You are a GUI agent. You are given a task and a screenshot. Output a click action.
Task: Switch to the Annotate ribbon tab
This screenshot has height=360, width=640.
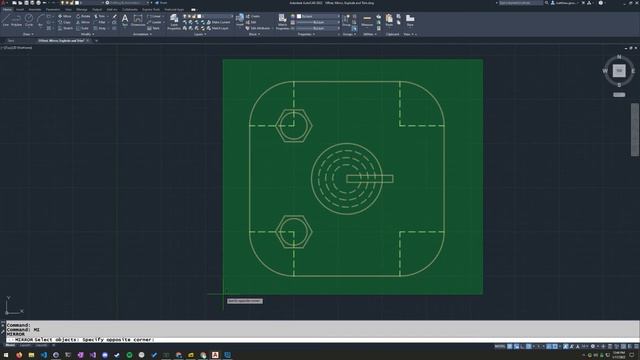(35, 9)
